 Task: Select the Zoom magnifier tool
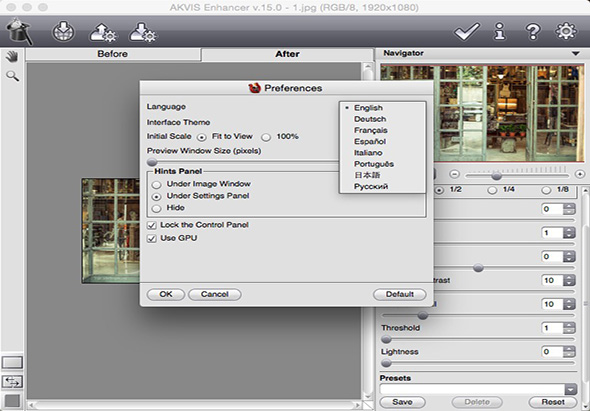(12, 76)
